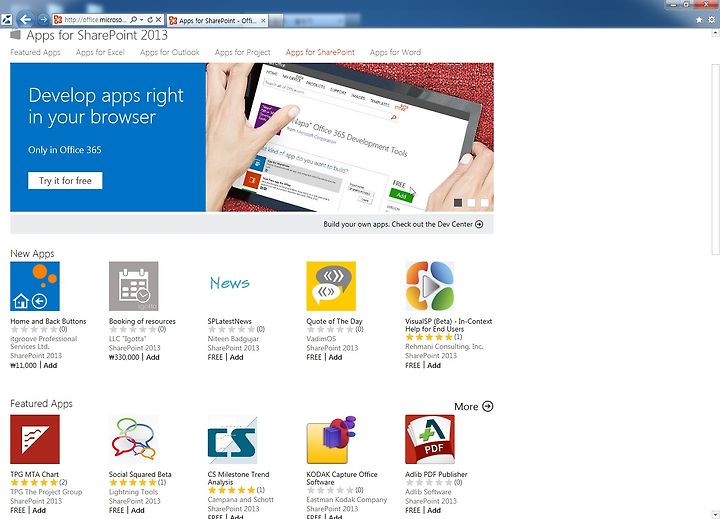This screenshot has width=720, height=519.
Task: Refresh the page with the reload icon
Action: [x=150, y=20]
